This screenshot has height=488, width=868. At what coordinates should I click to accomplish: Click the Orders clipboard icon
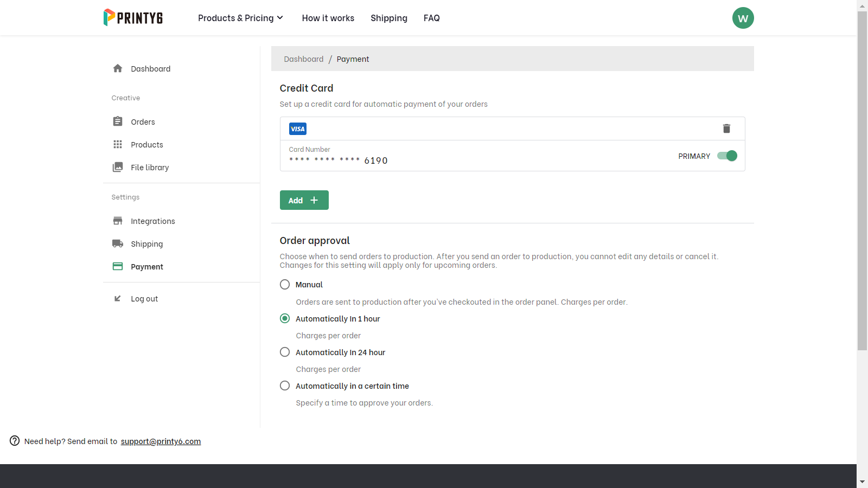[x=118, y=121]
